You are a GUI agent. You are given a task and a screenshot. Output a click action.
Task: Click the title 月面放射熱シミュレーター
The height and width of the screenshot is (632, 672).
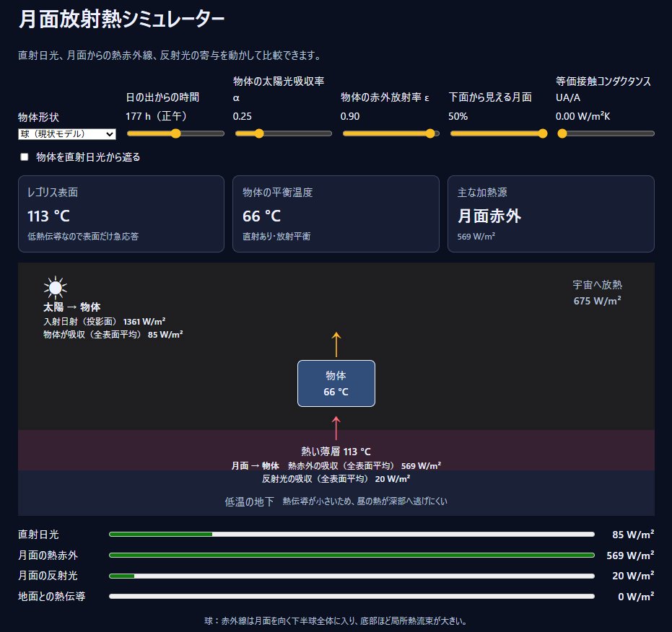click(121, 19)
